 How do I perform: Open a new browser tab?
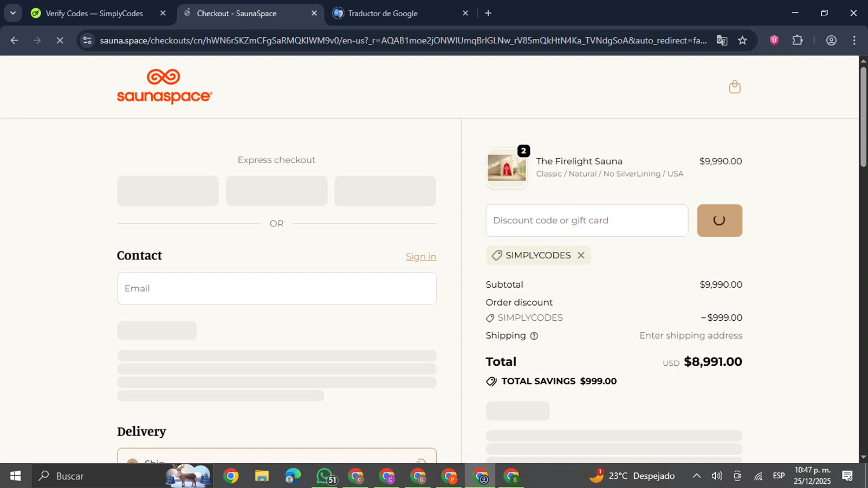click(488, 13)
